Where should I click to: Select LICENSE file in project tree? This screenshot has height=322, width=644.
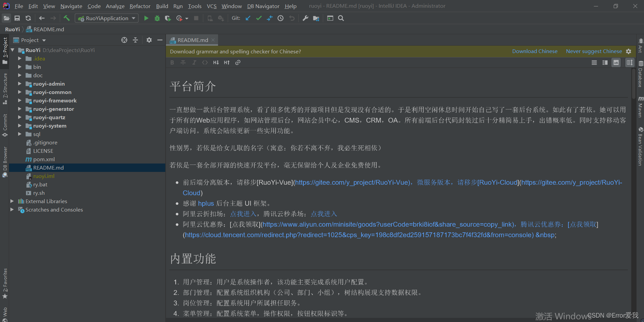(x=43, y=151)
